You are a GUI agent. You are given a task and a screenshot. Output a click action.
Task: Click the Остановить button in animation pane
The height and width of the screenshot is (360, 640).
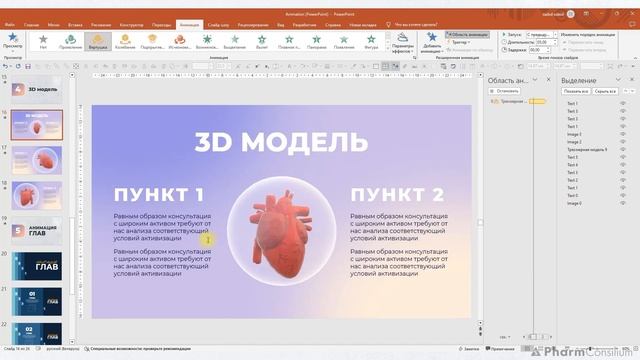pos(504,91)
